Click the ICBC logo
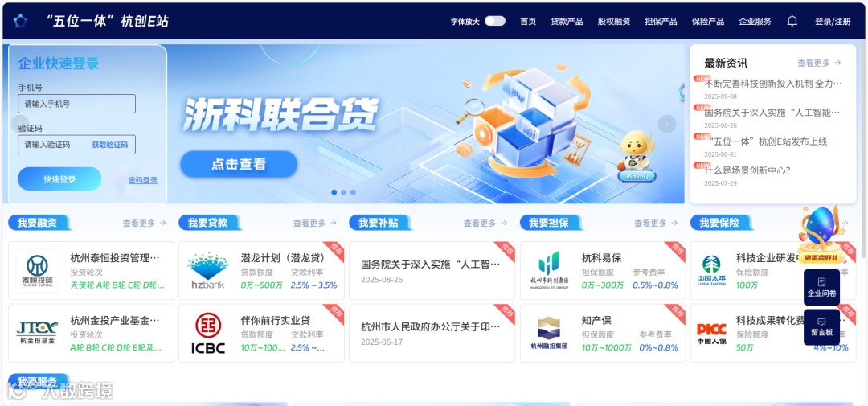Screen dimensions: 868x406 click(208, 333)
